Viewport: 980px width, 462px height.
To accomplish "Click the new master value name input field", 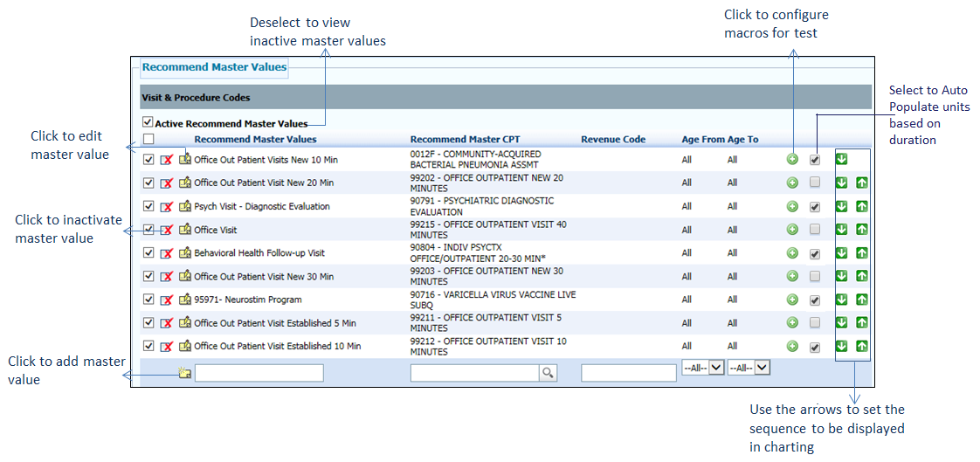I will tap(259, 373).
